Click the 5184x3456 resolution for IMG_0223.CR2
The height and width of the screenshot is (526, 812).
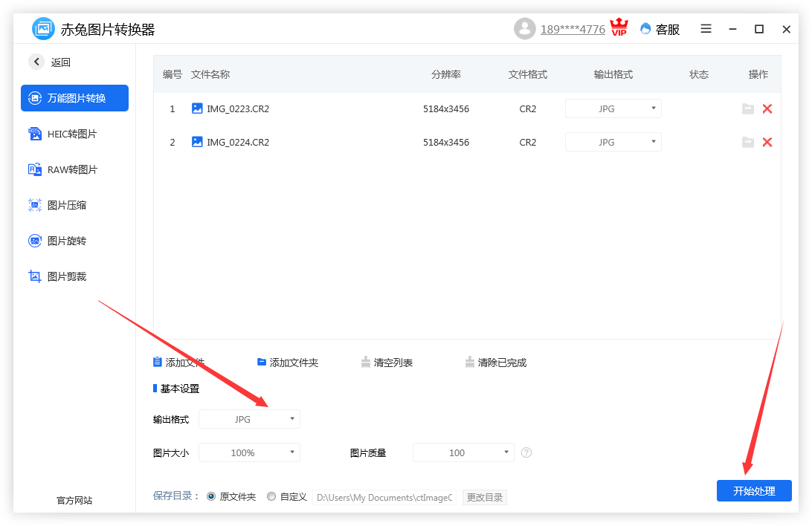[446, 109]
